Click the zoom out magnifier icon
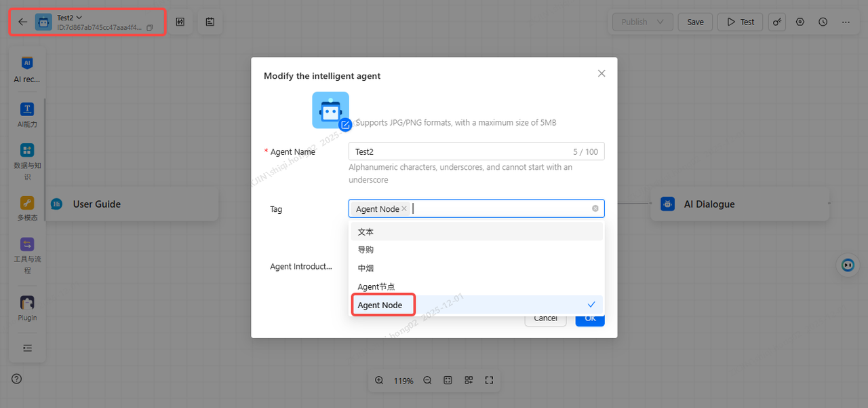This screenshot has height=408, width=868. click(427, 381)
